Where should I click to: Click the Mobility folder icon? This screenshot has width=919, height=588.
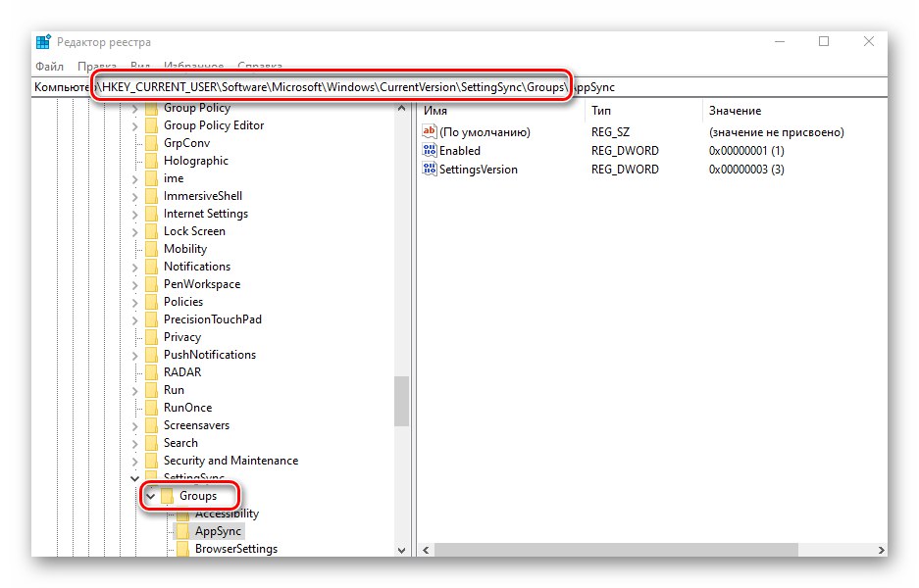click(151, 249)
